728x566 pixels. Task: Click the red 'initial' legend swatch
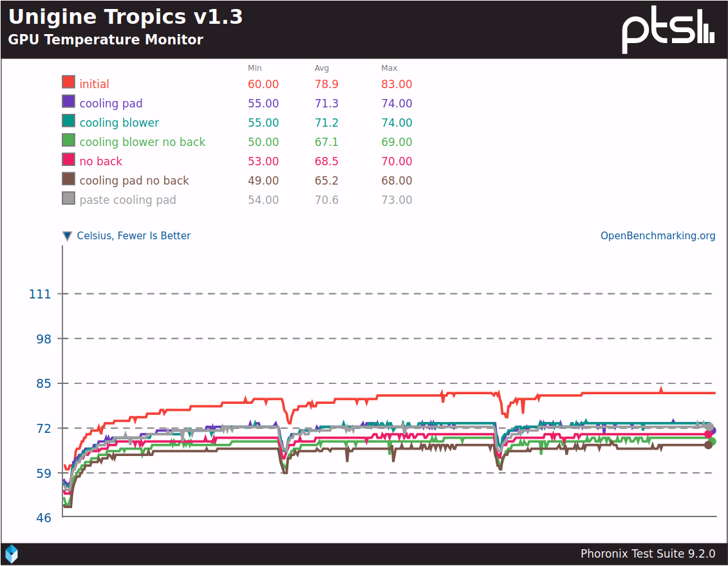pyautogui.click(x=69, y=82)
